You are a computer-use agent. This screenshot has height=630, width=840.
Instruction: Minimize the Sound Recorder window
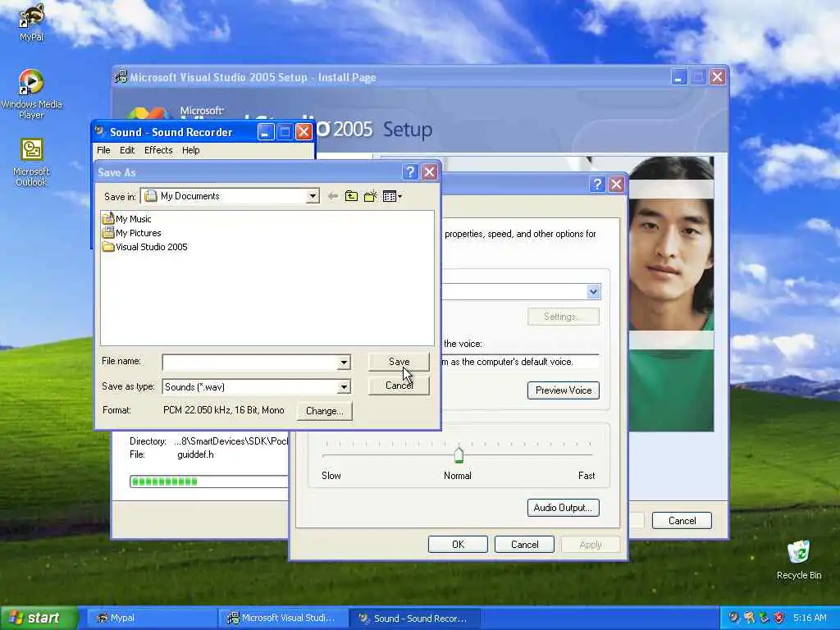tap(266, 132)
